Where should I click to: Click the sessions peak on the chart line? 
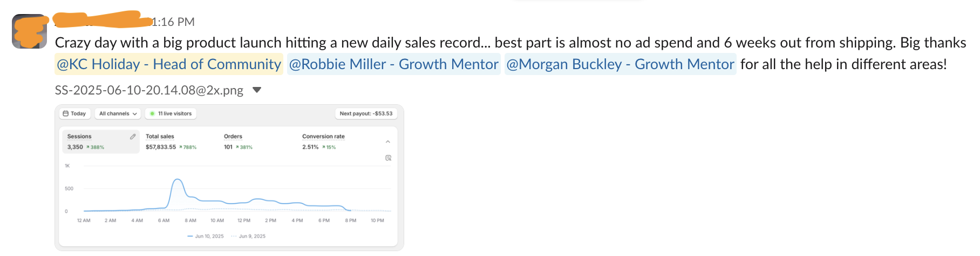click(177, 179)
